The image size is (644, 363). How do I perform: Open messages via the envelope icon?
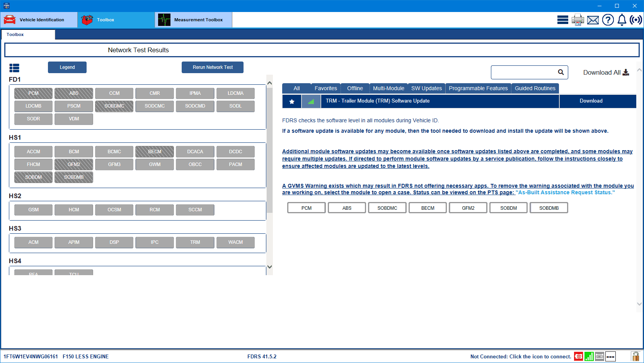593,19
